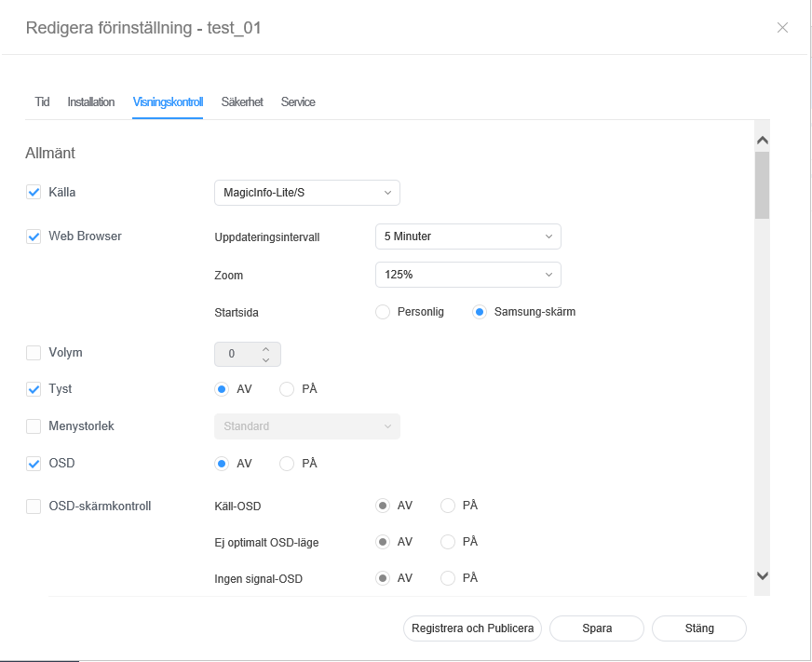
Task: Increase Volym value with up stepper arrow
Action: click(x=265, y=348)
